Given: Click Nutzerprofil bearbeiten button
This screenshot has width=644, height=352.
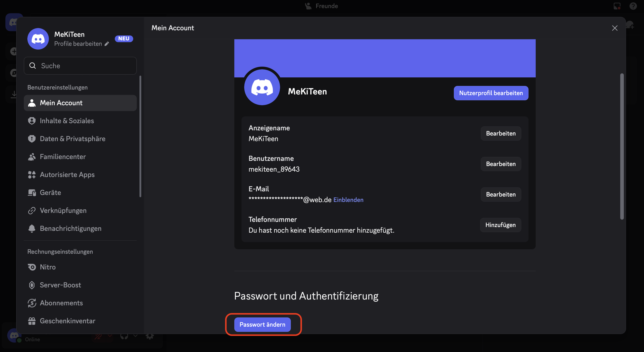Looking at the screenshot, I should tap(491, 93).
